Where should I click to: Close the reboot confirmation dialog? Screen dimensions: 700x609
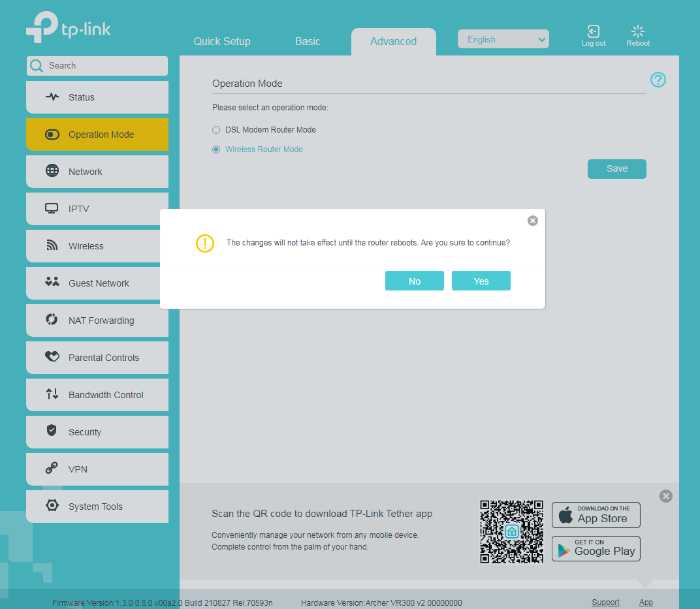pyautogui.click(x=533, y=221)
